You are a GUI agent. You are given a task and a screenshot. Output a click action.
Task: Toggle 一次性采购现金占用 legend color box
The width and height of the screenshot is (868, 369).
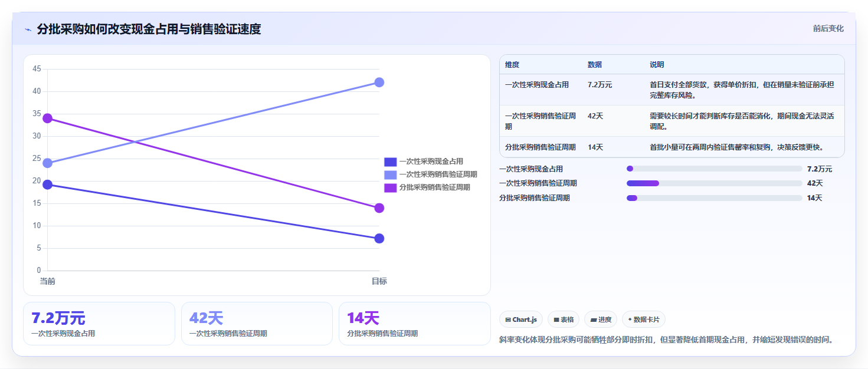click(x=390, y=162)
